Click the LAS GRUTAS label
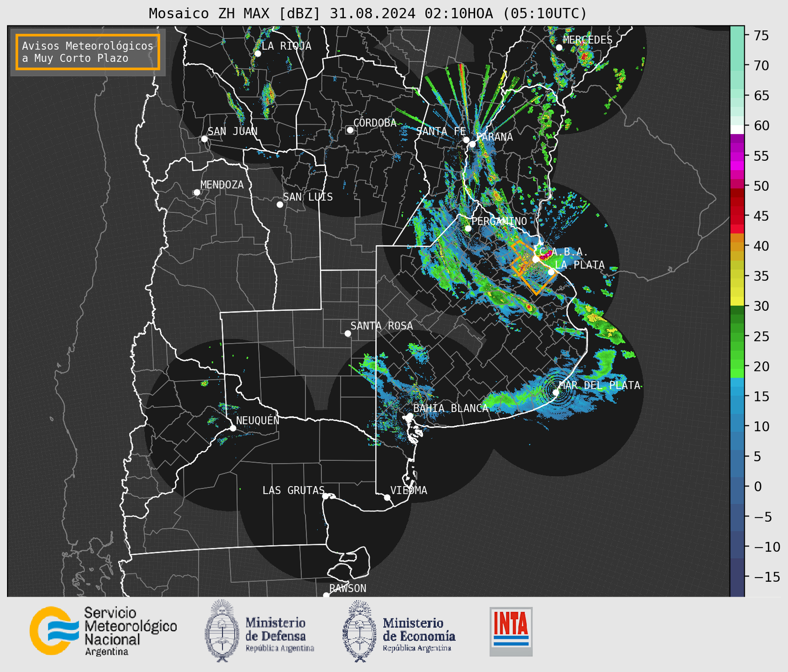Image resolution: width=788 pixels, height=672 pixels. pyautogui.click(x=293, y=490)
